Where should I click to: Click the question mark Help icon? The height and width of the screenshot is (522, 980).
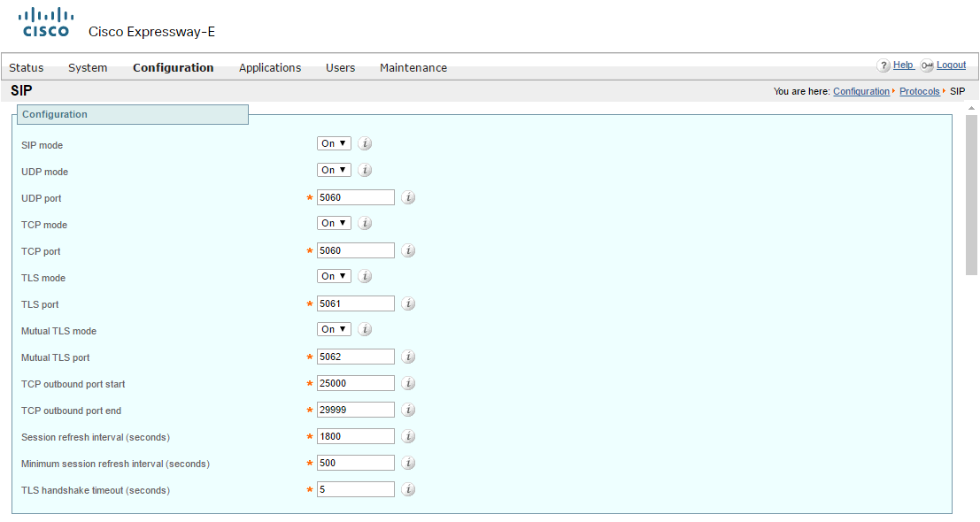pos(884,65)
